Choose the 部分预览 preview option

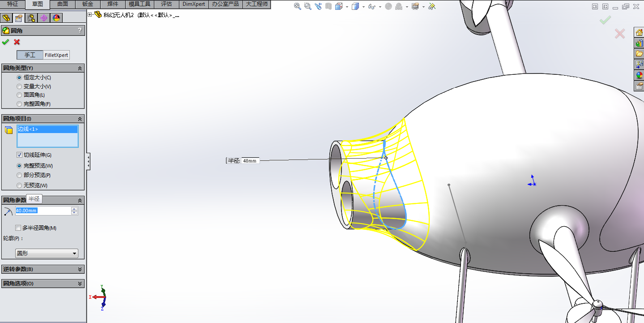pos(19,175)
